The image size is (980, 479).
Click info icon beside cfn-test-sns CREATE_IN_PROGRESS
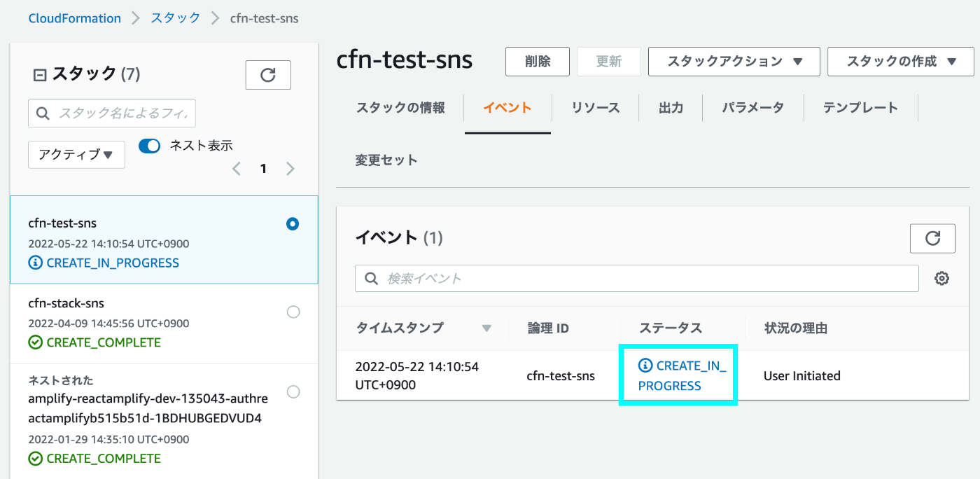35,263
